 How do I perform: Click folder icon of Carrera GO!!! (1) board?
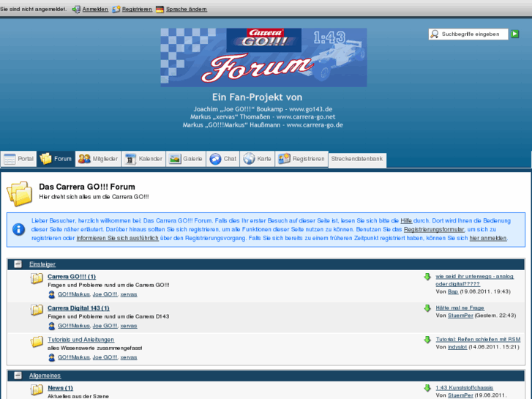click(37, 278)
